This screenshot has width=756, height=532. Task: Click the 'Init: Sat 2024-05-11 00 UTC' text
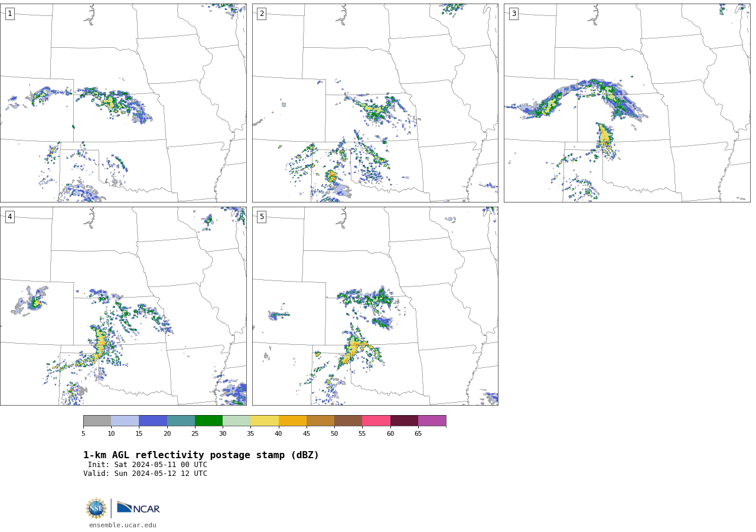(148, 465)
